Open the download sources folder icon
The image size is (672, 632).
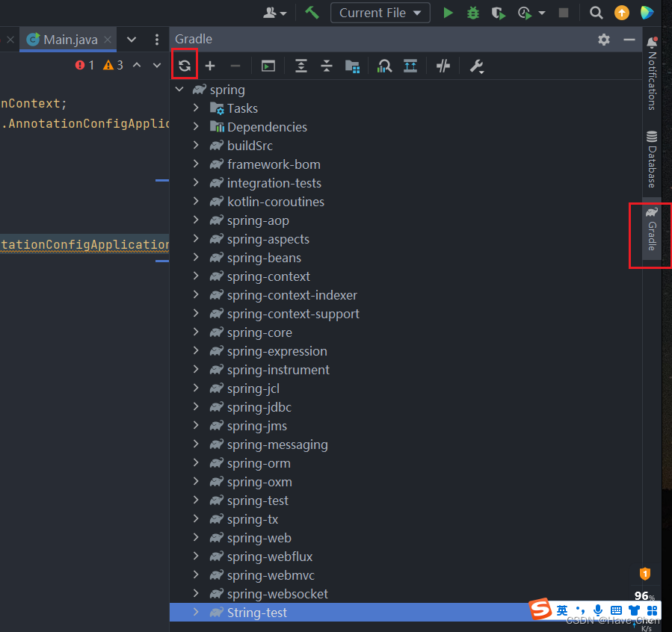point(352,66)
